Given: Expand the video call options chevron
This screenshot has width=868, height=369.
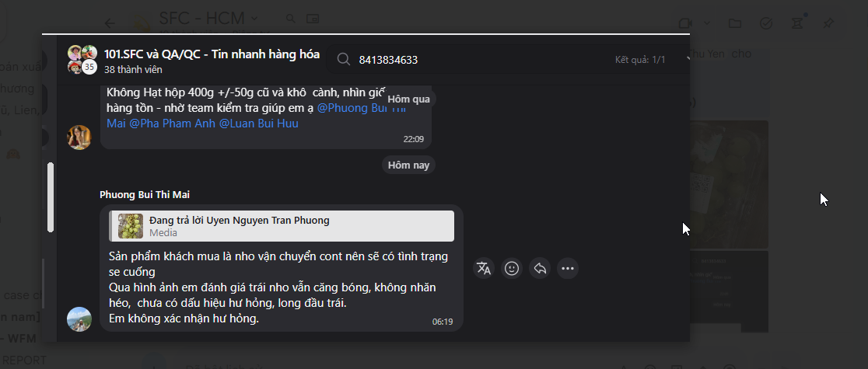Looking at the screenshot, I should click(707, 23).
